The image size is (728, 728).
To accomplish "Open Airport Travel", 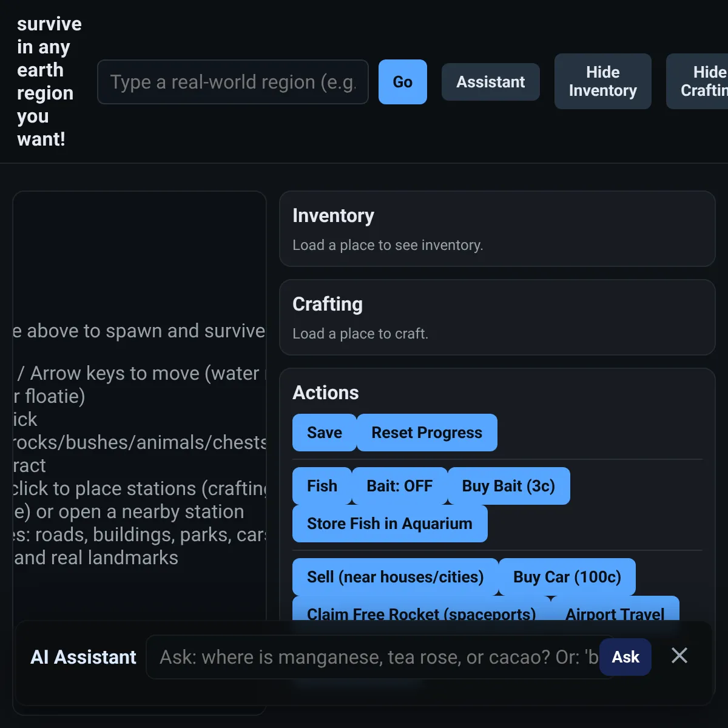I will tap(615, 610).
